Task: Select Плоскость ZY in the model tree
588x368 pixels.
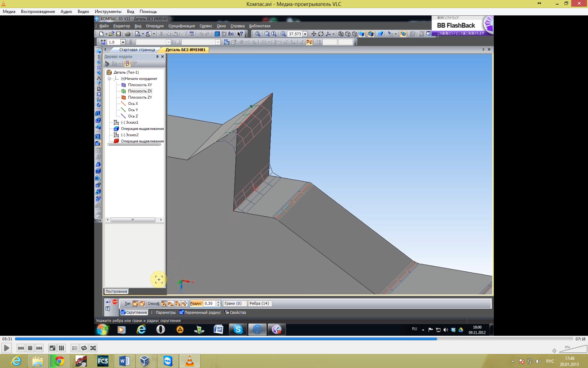Action: (x=140, y=97)
